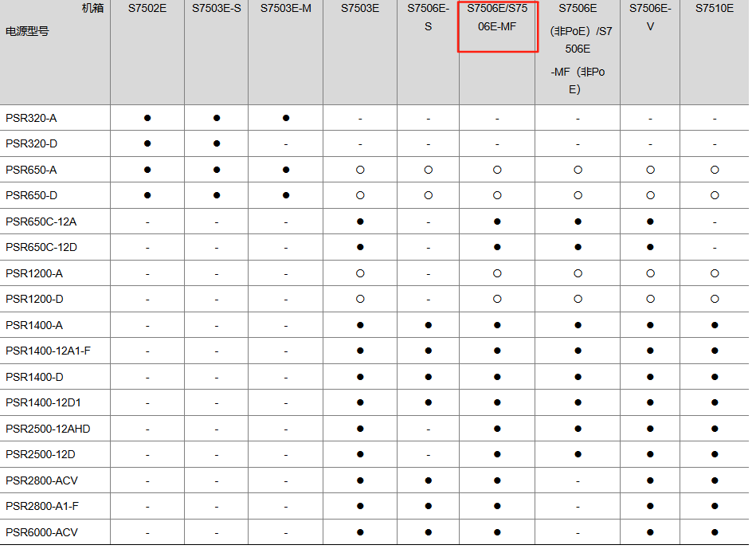This screenshot has width=756, height=549.
Task: Click filled dot for PSR1400-12A1-F under S7510E
Action: [715, 351]
